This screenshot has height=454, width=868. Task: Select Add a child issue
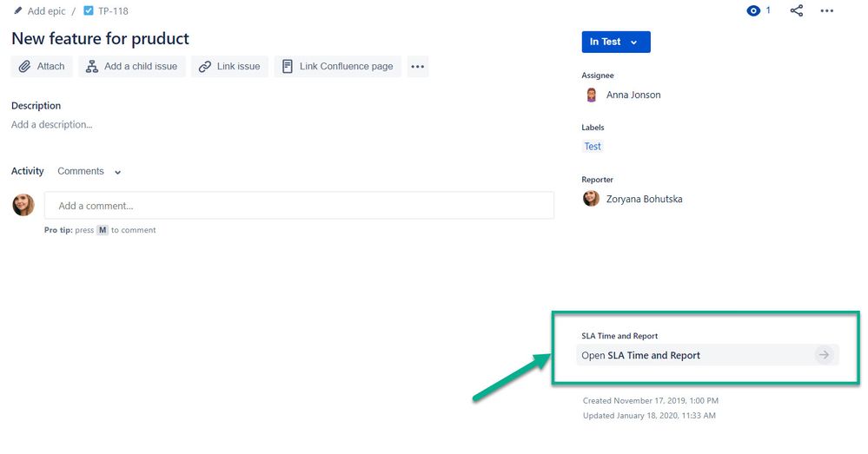point(132,66)
